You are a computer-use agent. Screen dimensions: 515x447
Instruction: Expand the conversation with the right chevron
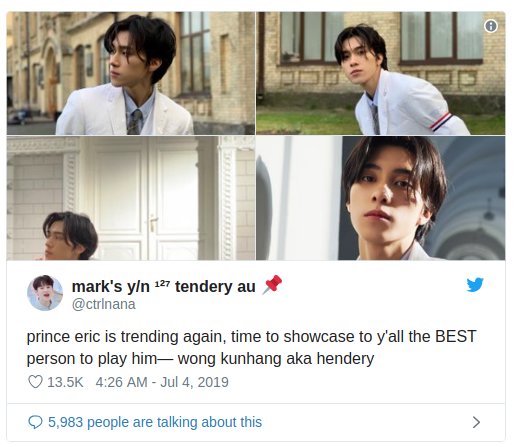[x=477, y=422]
